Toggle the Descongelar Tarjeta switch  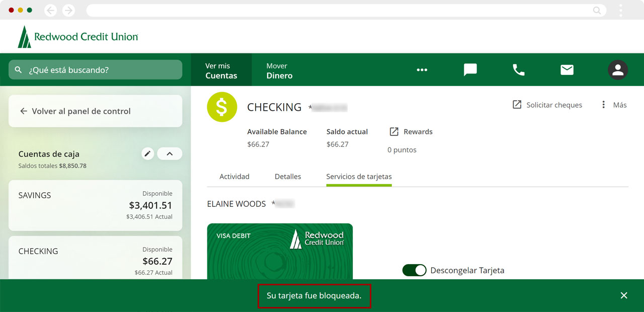pyautogui.click(x=414, y=270)
